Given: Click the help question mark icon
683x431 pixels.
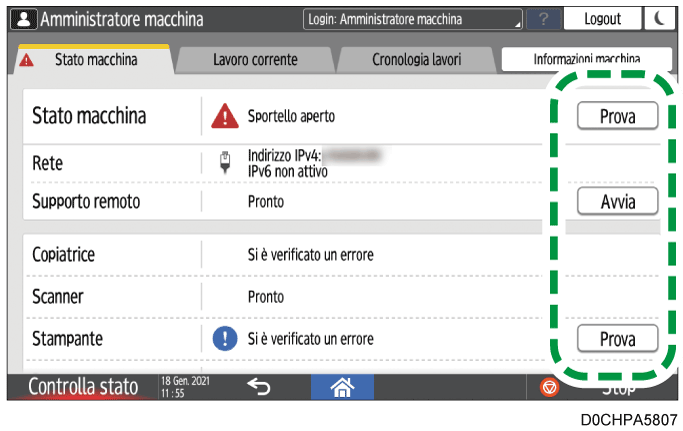Looking at the screenshot, I should 543,19.
